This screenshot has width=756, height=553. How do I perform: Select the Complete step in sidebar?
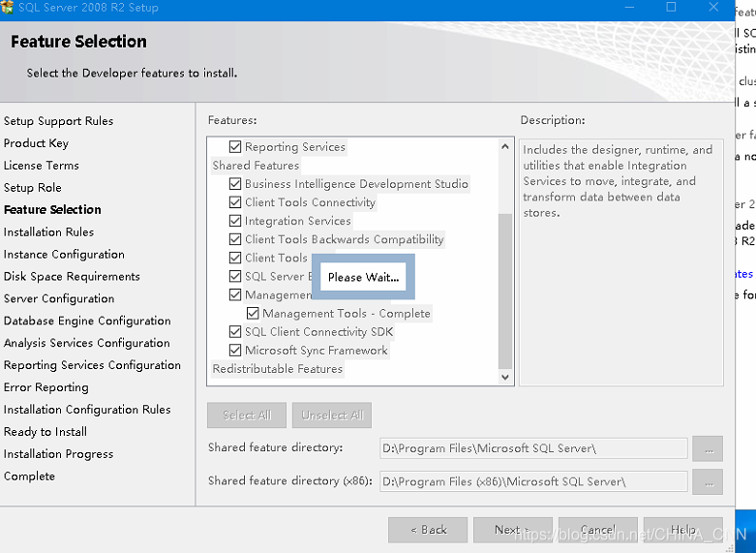29,476
